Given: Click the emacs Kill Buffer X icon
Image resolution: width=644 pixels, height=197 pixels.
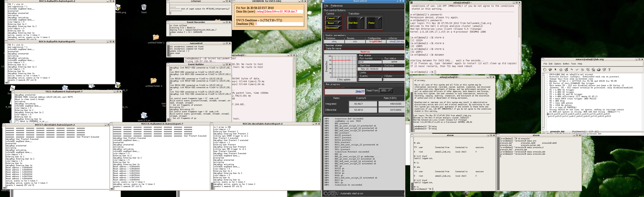Looking at the screenshot, I should [556, 70].
